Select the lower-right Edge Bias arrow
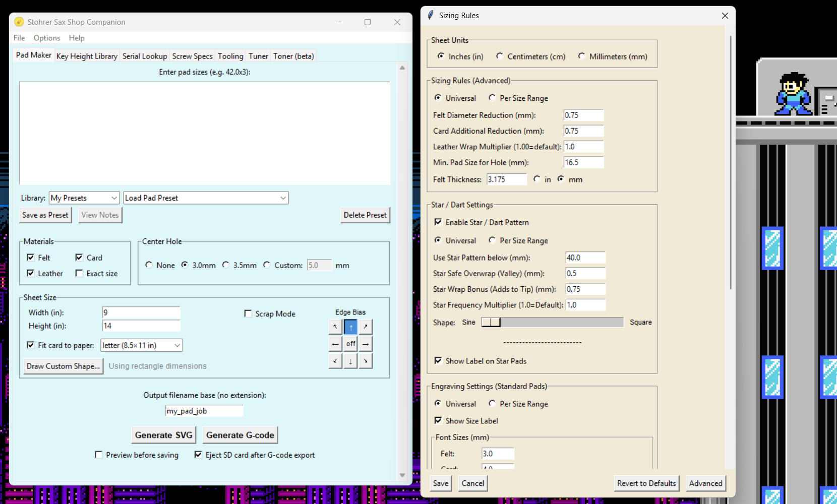 pos(366,361)
